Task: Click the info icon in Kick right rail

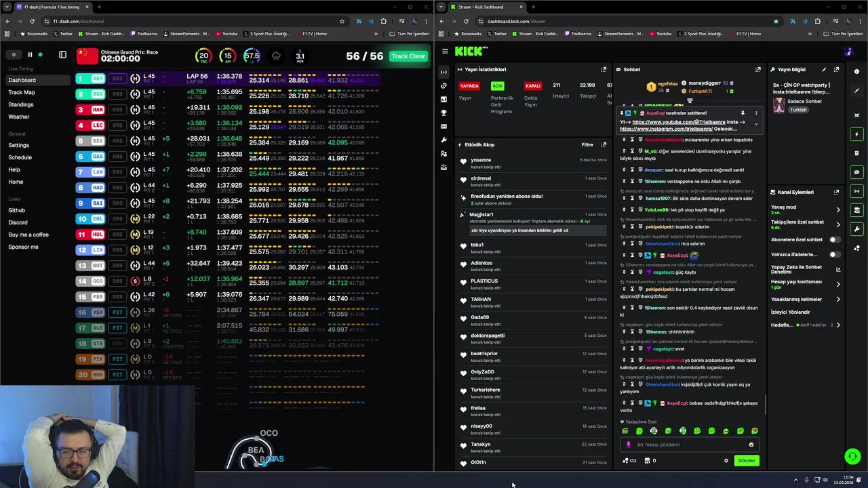Action: coord(857,71)
